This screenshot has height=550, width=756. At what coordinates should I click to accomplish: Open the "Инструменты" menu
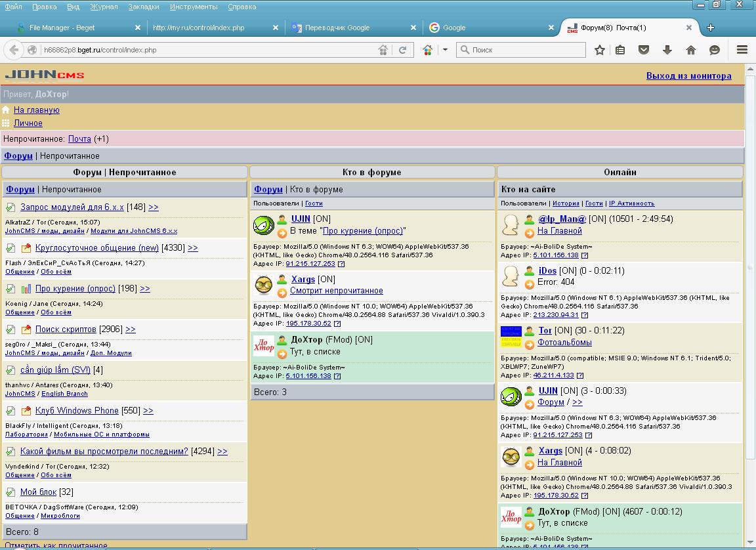coord(194,7)
